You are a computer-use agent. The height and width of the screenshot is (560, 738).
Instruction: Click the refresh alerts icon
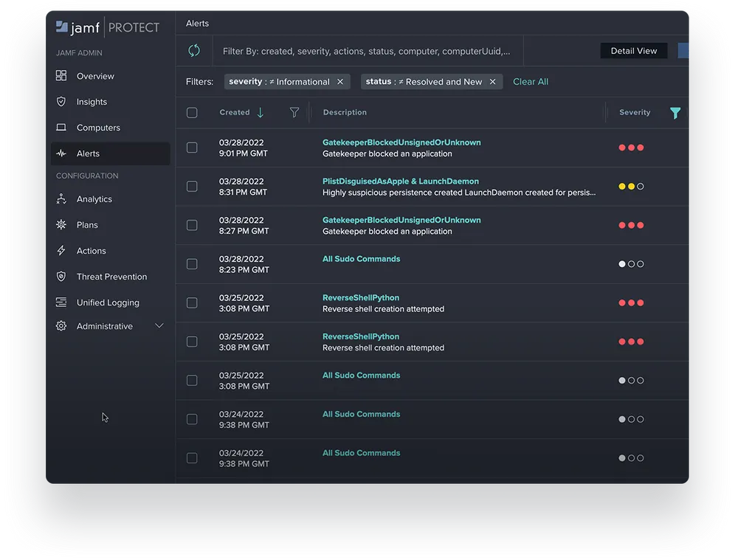(193, 52)
